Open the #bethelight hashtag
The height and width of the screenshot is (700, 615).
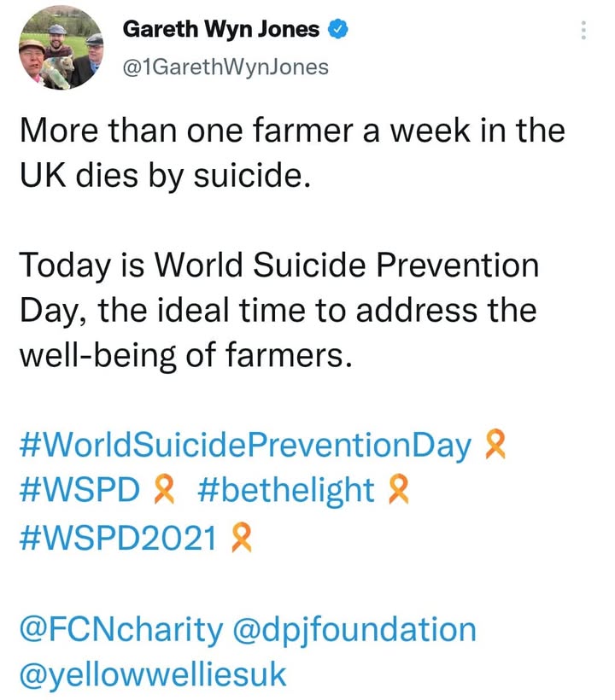[286, 490]
